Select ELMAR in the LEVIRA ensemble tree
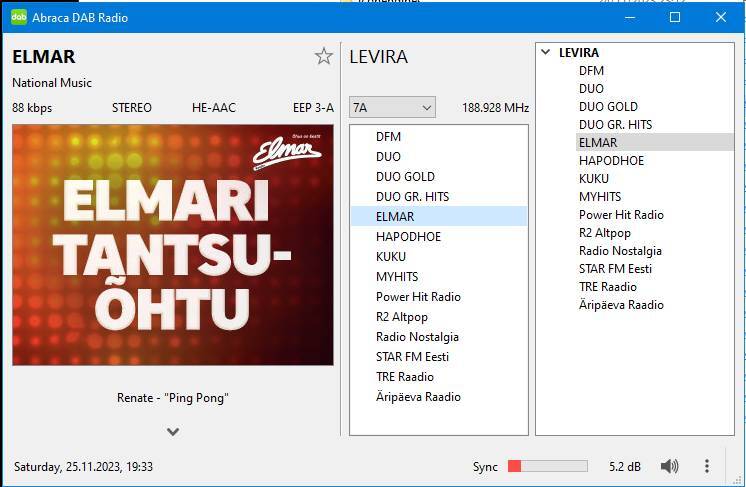The width and height of the screenshot is (746, 487). coord(655,143)
